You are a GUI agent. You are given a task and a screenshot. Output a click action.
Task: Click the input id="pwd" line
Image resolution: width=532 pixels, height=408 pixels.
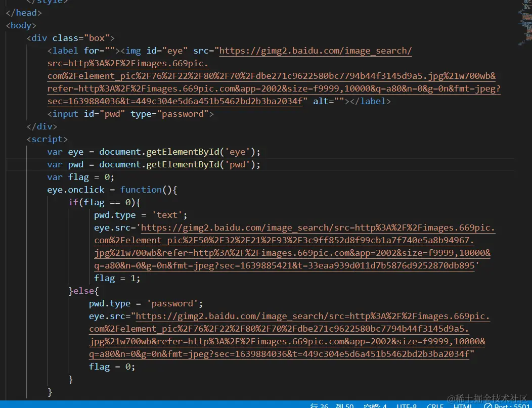coord(130,114)
